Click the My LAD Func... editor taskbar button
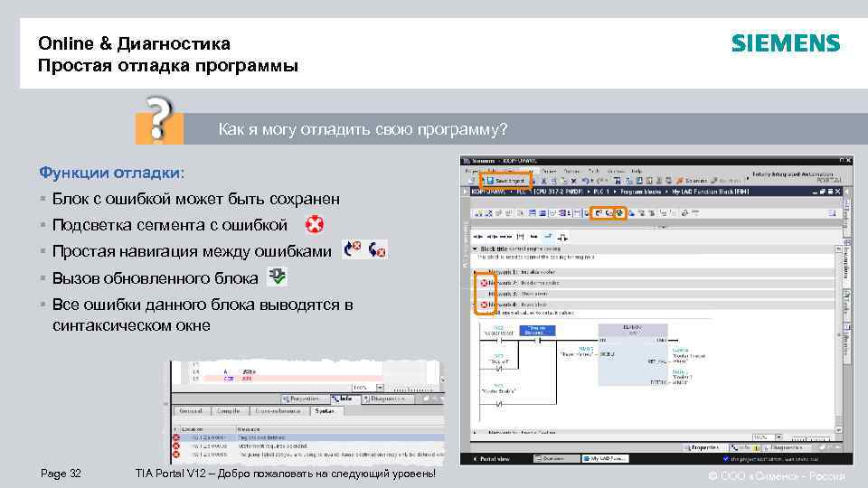The image size is (868, 488). (x=605, y=459)
